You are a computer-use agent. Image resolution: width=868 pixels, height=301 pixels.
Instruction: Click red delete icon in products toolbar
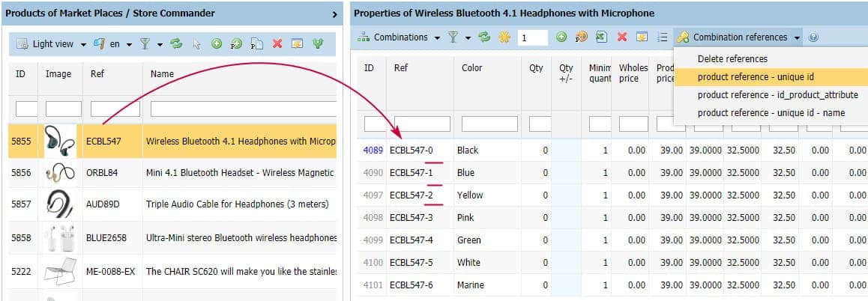click(277, 44)
